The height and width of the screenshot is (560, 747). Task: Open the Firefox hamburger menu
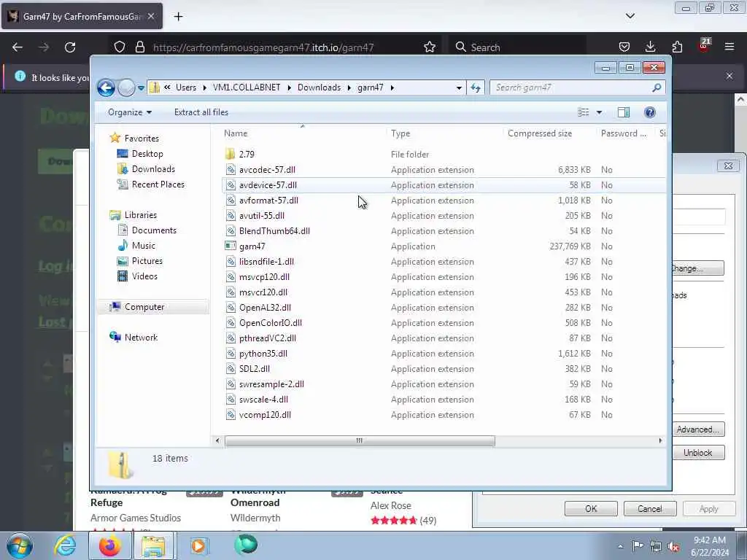pyautogui.click(x=729, y=47)
